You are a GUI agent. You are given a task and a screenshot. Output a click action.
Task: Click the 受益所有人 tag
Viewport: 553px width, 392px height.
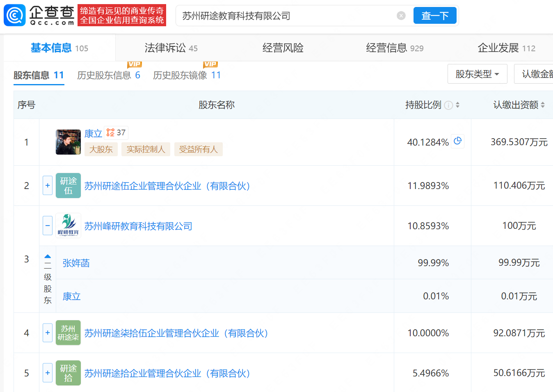click(x=199, y=149)
